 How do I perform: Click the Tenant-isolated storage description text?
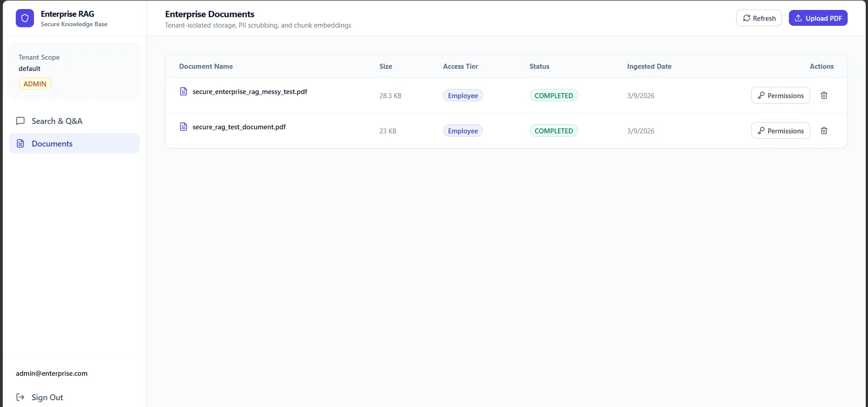[x=258, y=25]
